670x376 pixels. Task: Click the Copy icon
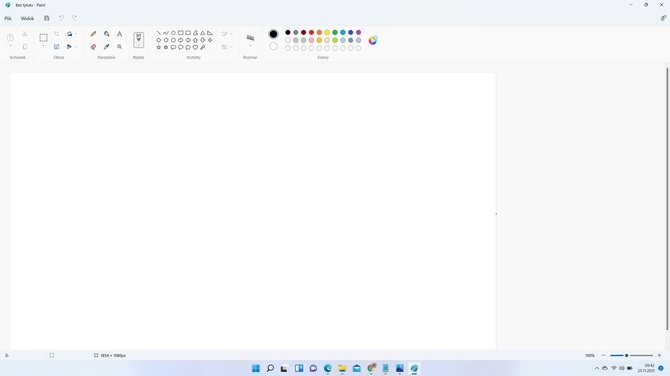tap(25, 47)
